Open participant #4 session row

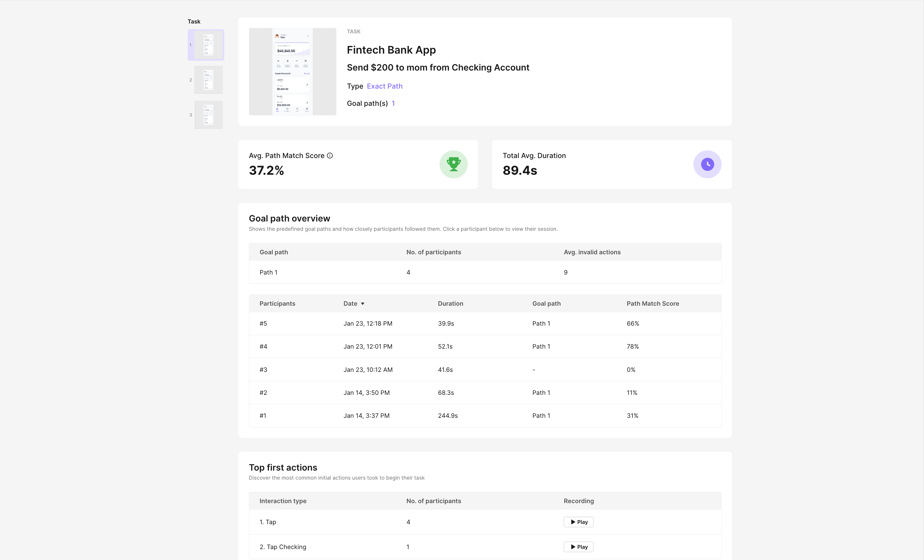(x=484, y=346)
